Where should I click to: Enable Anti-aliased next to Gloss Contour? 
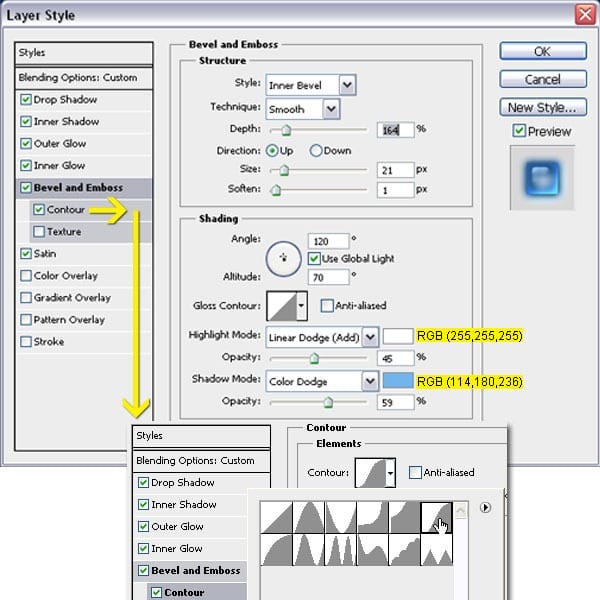pos(327,306)
